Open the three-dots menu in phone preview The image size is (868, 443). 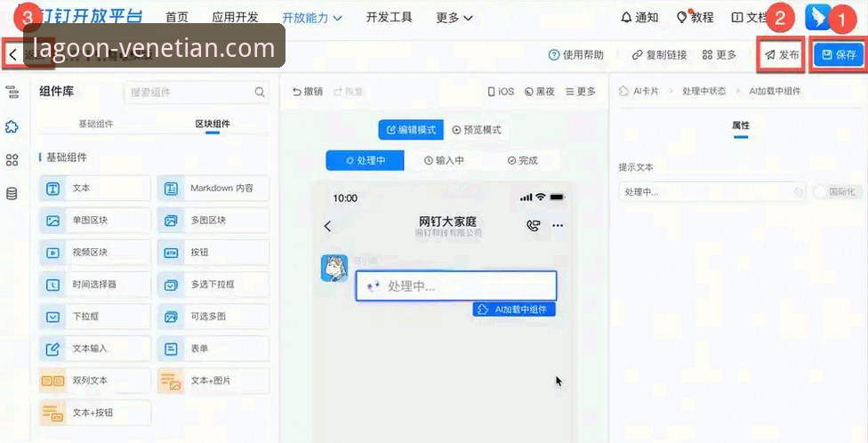558,225
